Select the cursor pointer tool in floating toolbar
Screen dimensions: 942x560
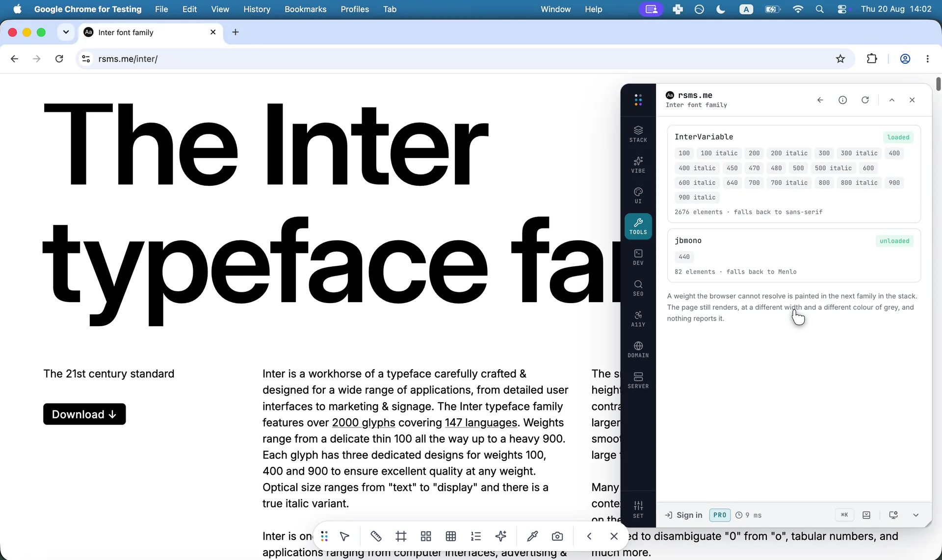point(344,536)
